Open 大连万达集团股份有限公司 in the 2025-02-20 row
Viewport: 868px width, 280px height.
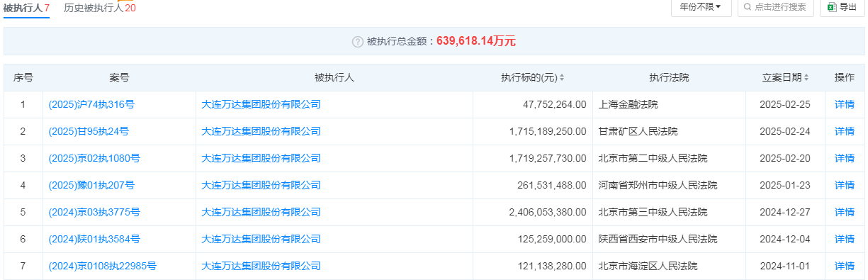261,158
